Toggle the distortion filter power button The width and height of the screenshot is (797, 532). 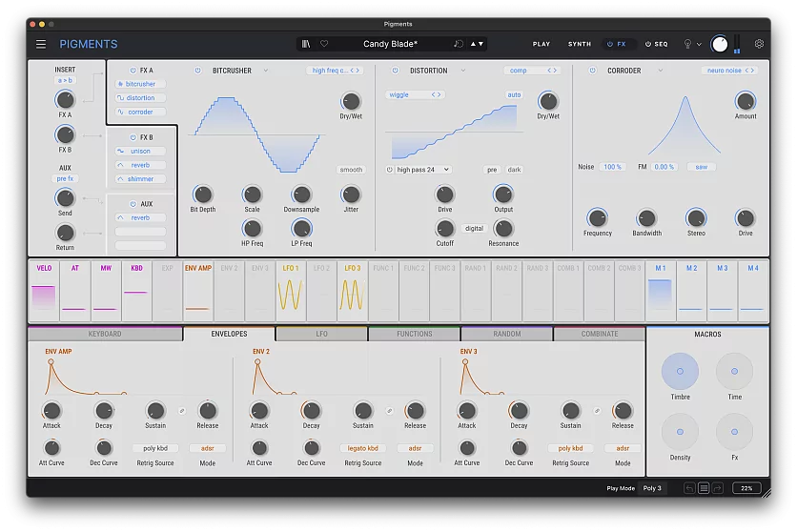[x=389, y=170]
